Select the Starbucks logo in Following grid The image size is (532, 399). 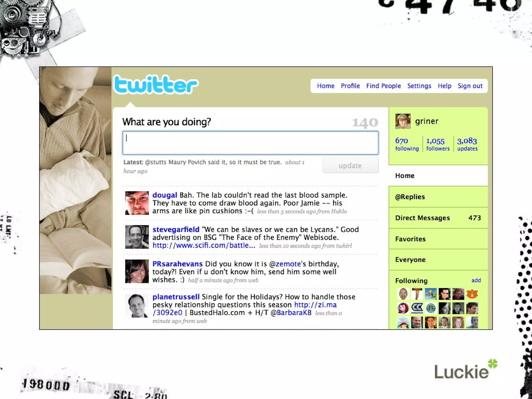[x=431, y=308]
